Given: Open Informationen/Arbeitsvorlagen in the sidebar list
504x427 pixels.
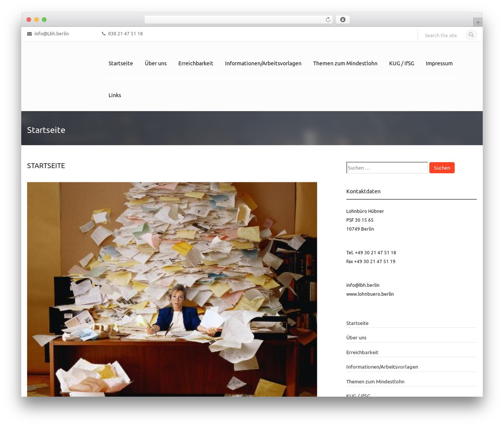Looking at the screenshot, I should [x=382, y=367].
